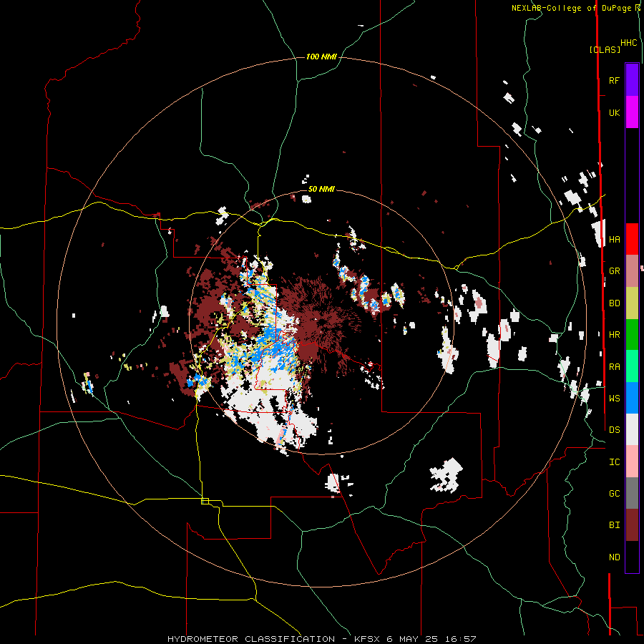644x644 pixels.
Task: Click the HR green legend swatch
Action: [x=632, y=334]
